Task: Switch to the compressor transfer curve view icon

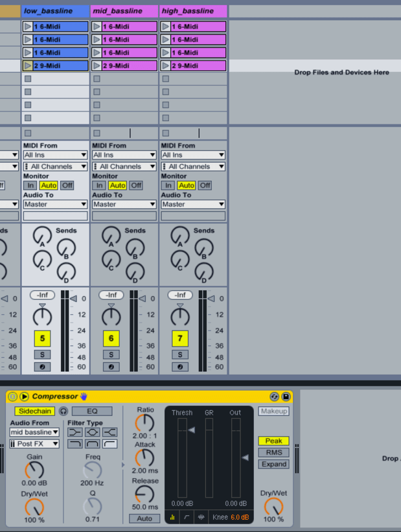Action: pos(187,517)
